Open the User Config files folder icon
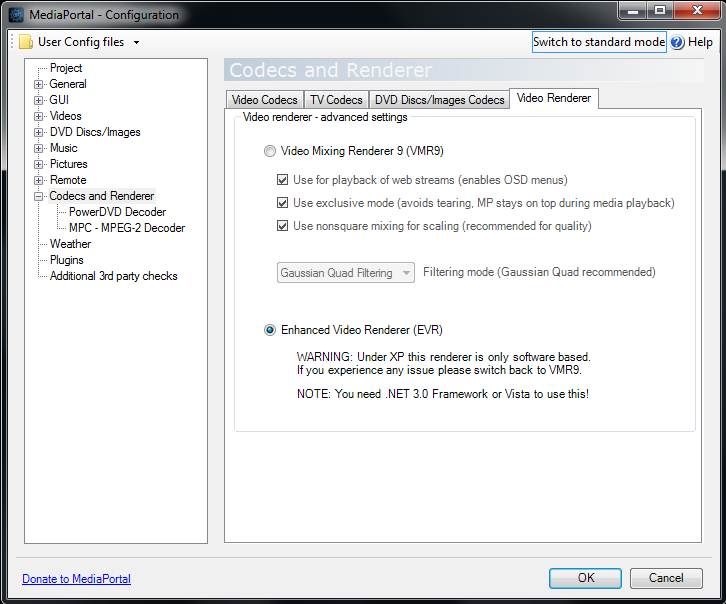The image size is (726, 604). [x=26, y=42]
